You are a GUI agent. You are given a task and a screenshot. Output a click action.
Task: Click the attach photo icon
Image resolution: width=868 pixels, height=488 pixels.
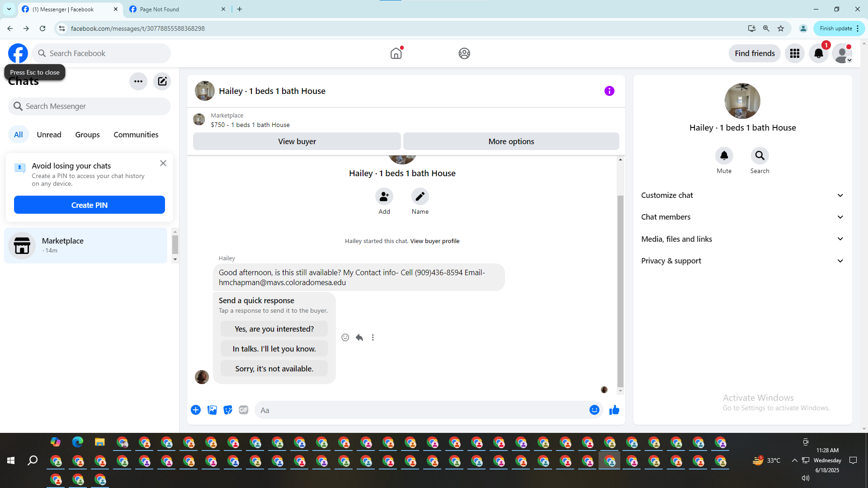[212, 410]
